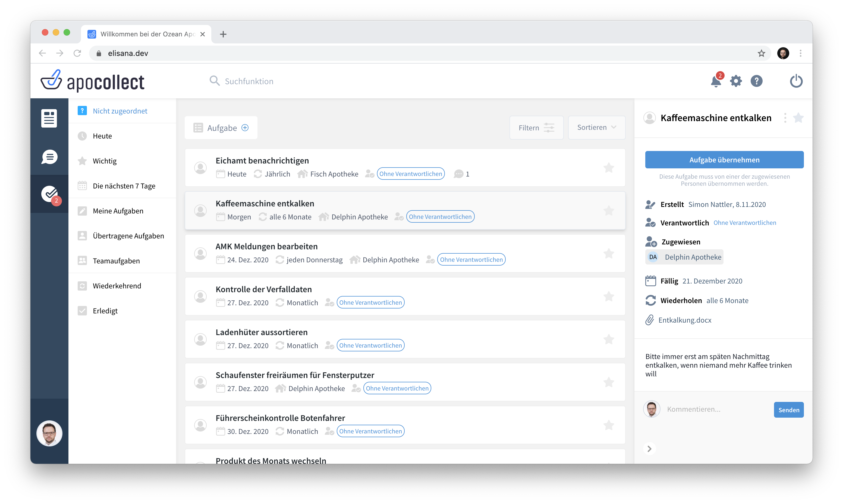Image resolution: width=843 pixels, height=504 pixels.
Task: Open Chrome profile avatar
Action: click(x=783, y=53)
